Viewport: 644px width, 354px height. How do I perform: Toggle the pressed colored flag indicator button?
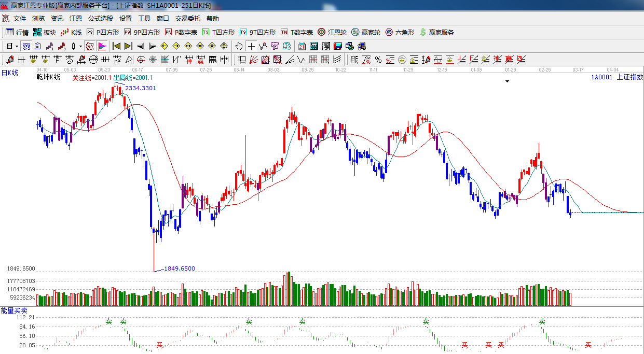click(102, 46)
